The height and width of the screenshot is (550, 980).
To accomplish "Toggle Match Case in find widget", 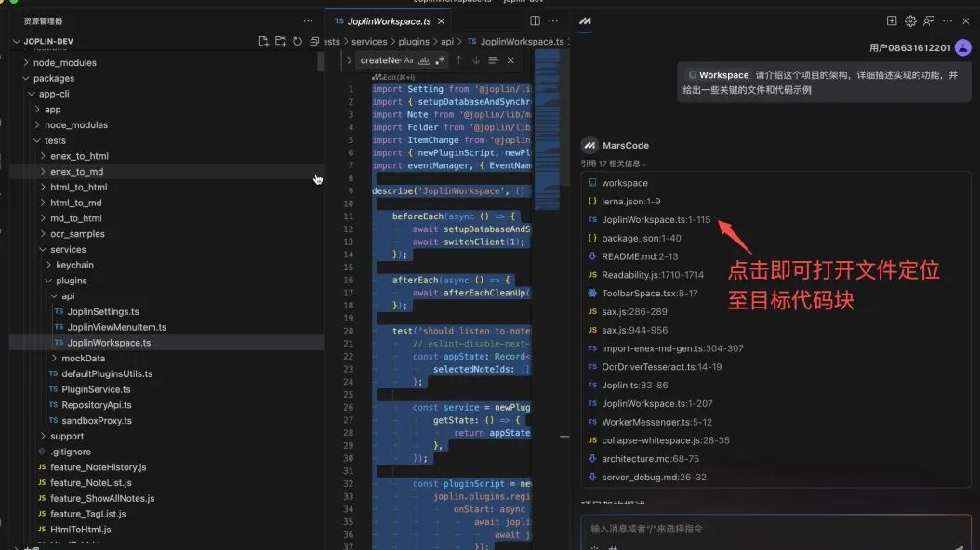I will pos(409,60).
